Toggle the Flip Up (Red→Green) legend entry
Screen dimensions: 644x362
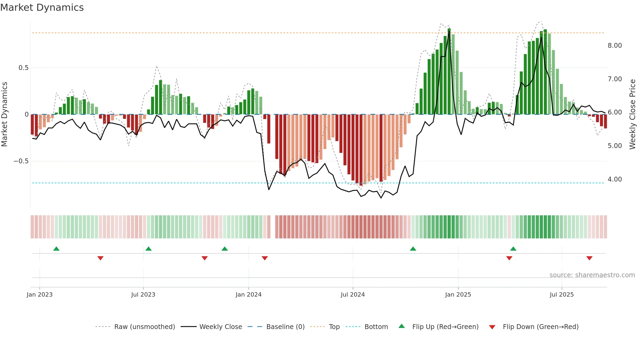click(x=438, y=327)
